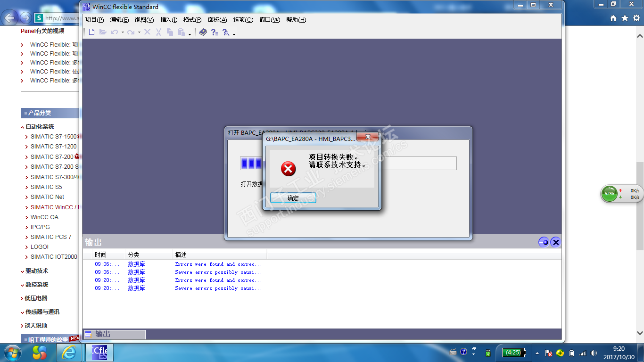
Task: Click the 确定 button in the error dialog
Action: coord(293,198)
